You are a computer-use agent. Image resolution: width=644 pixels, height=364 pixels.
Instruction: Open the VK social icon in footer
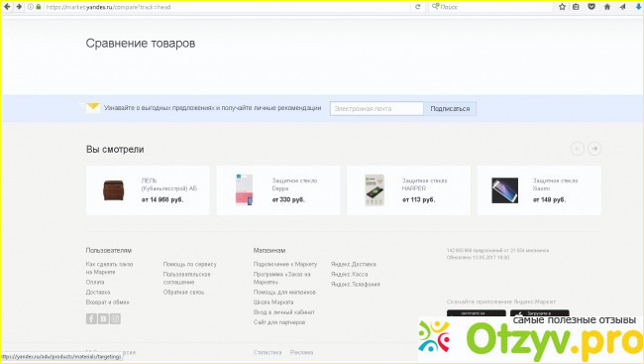[103, 318]
